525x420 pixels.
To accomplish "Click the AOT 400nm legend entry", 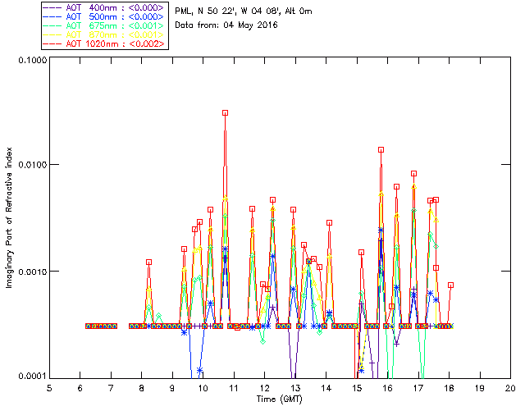I will click(x=104, y=7).
